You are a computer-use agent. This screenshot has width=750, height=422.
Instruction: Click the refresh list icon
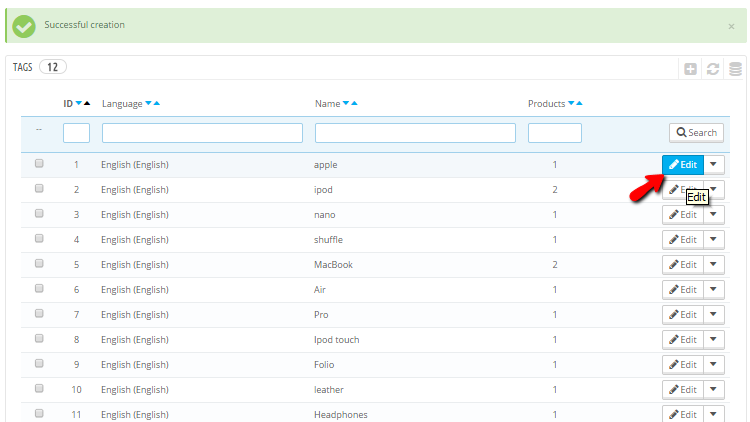coord(713,69)
